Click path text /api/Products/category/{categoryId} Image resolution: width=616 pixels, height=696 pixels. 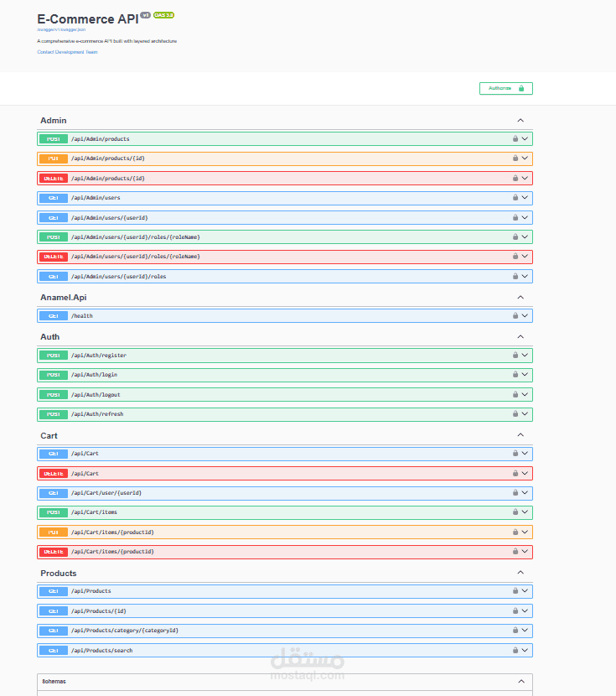coord(125,631)
